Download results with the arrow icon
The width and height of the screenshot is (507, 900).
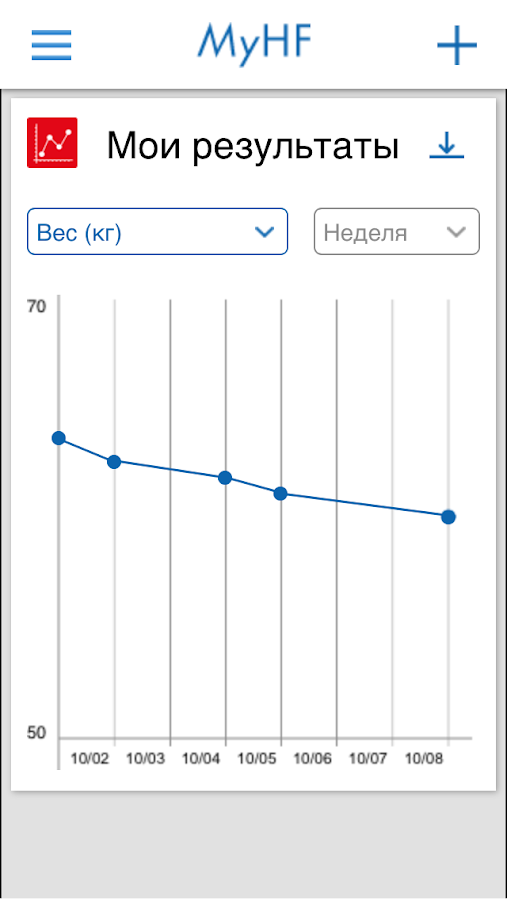pos(447,145)
